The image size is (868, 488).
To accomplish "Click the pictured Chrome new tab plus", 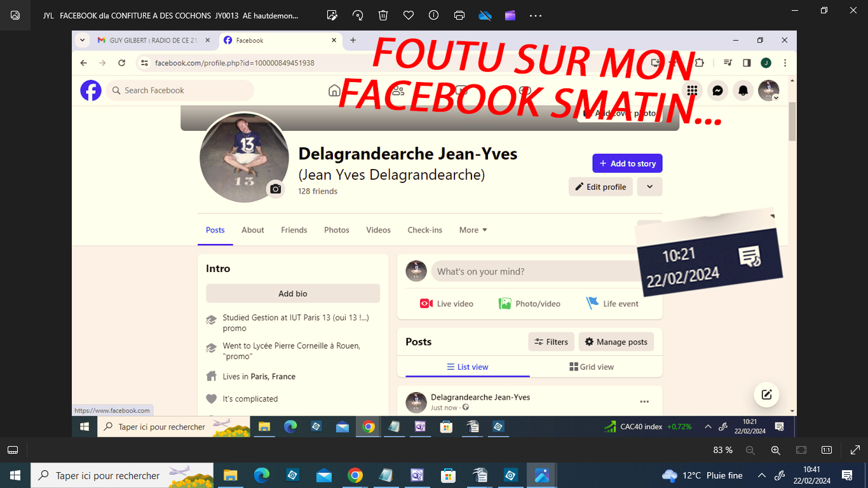I will coord(353,40).
